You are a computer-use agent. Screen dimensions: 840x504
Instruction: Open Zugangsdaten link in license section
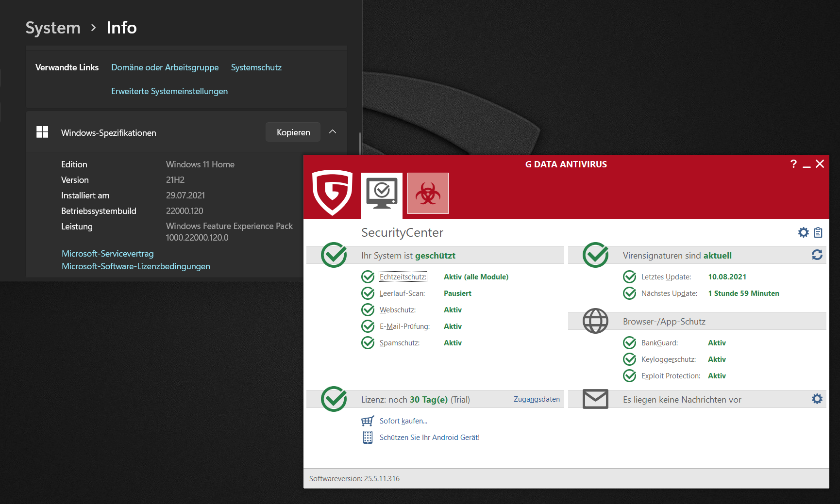(537, 399)
